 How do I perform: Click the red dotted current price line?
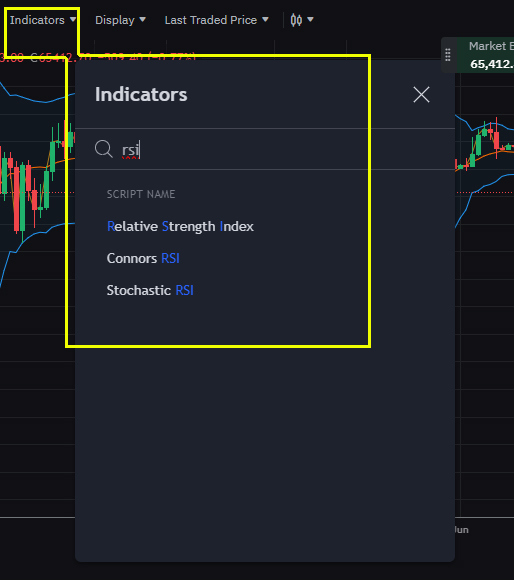[x=485, y=192]
